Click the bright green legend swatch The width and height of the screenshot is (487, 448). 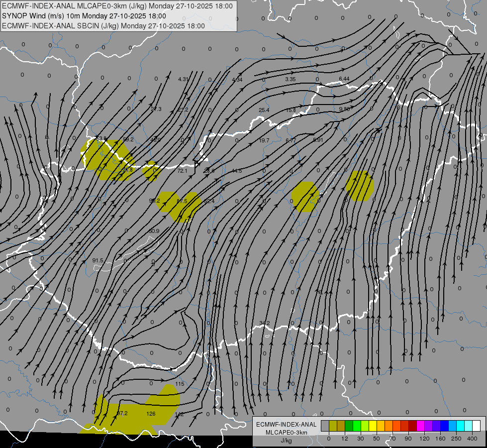pyautogui.click(x=357, y=426)
